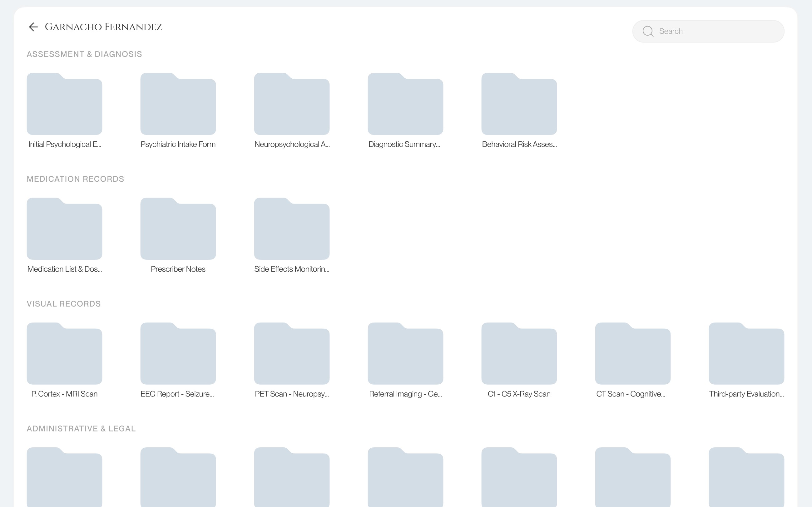Open P. Cortex - MRI Scan folder
The image size is (812, 507).
(64, 354)
